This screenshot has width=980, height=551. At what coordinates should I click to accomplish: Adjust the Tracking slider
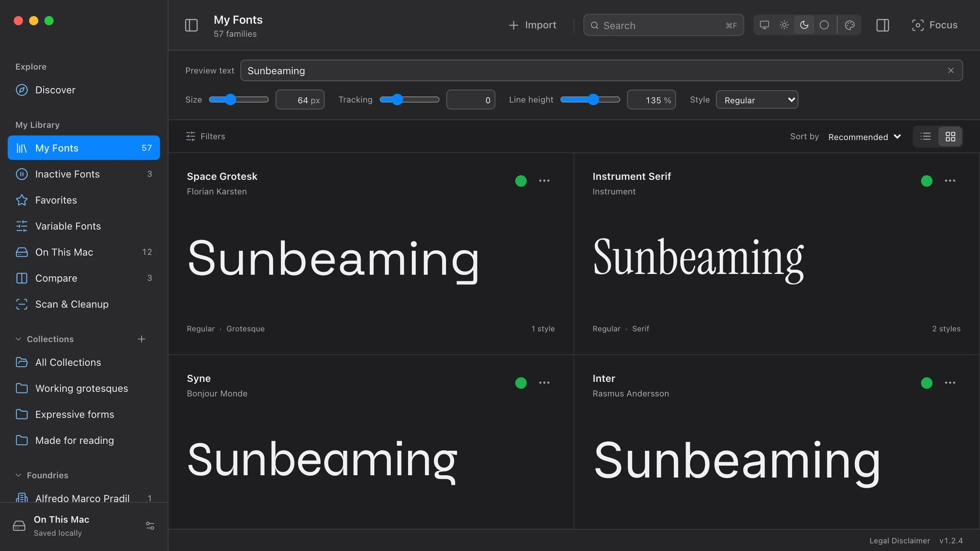coord(409,99)
